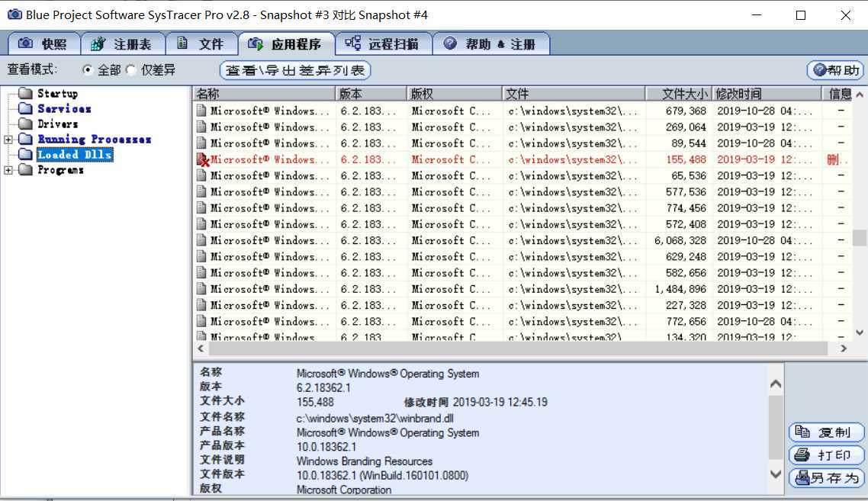Click the Programs folder icon
Image resolution: width=868 pixels, height=501 pixels.
[25, 169]
